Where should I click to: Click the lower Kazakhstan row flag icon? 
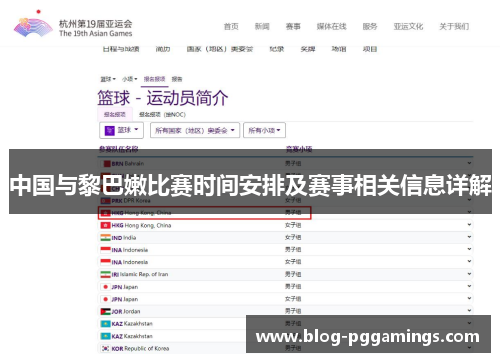(105, 336)
